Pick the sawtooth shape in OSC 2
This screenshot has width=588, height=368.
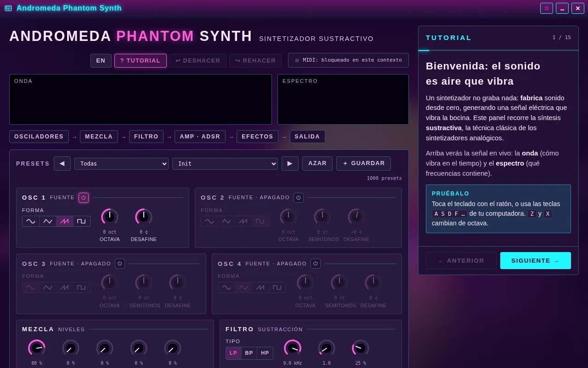[243, 221]
